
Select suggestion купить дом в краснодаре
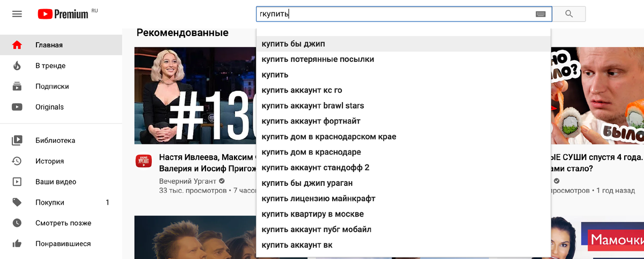coord(404,152)
